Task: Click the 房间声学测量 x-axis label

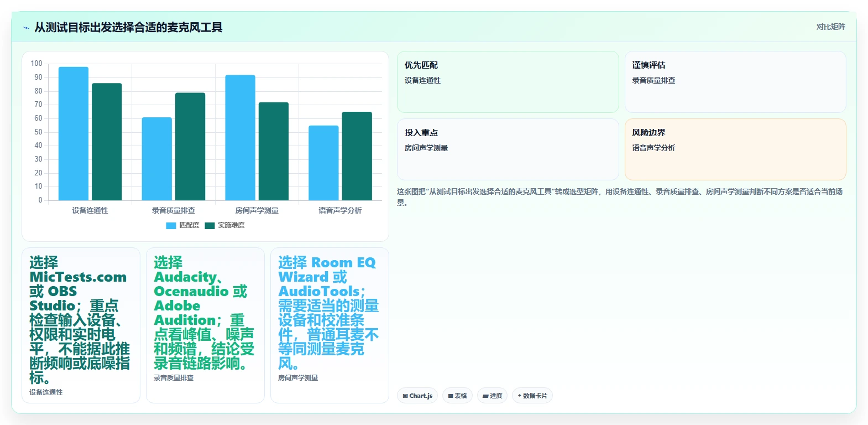Action: point(257,210)
